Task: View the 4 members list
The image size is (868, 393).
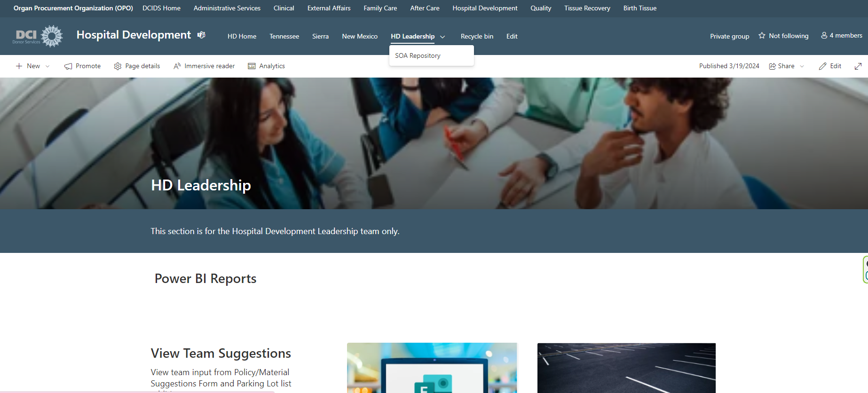Action: coord(842,36)
